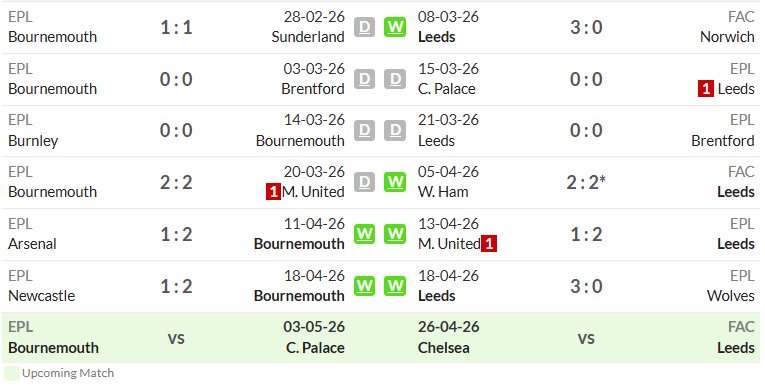Click the D badge for Bournemouth vs Sunderland
This screenshot has width=765, height=391.
[x=364, y=27]
